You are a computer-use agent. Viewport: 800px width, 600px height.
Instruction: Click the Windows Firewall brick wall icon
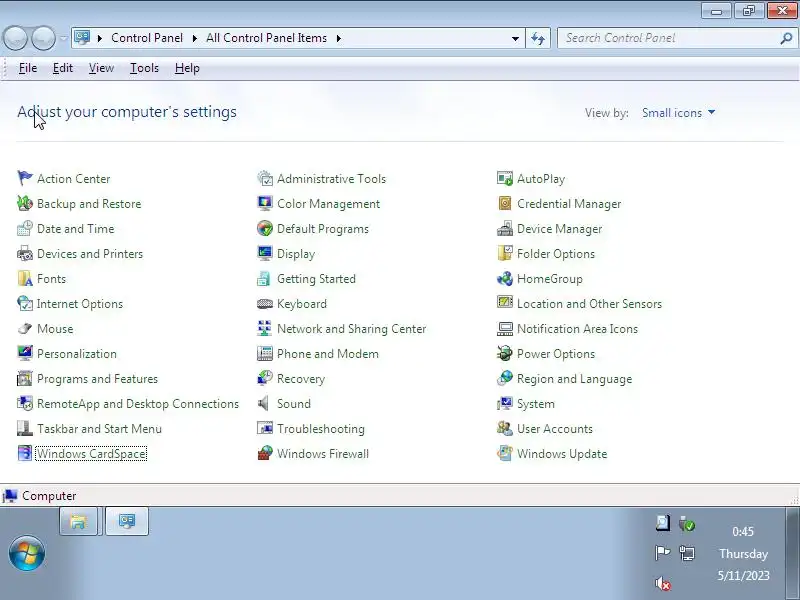265,454
